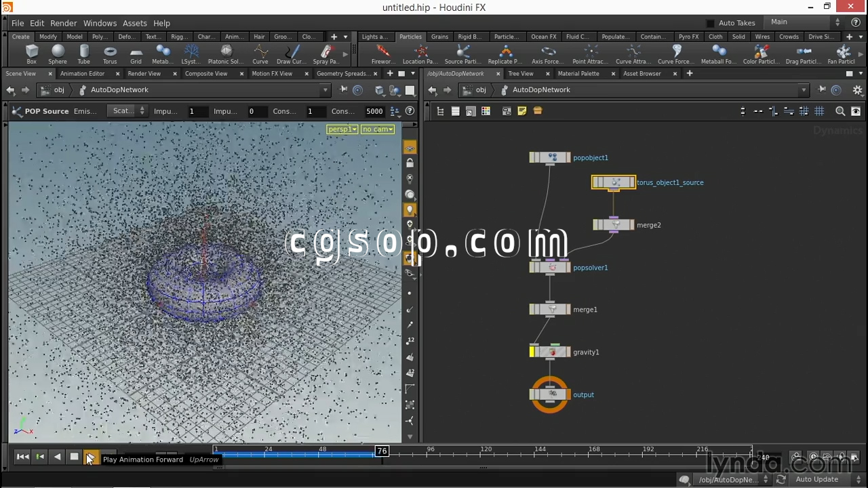The height and width of the screenshot is (488, 868).
Task: Open the Render menu
Action: [64, 23]
